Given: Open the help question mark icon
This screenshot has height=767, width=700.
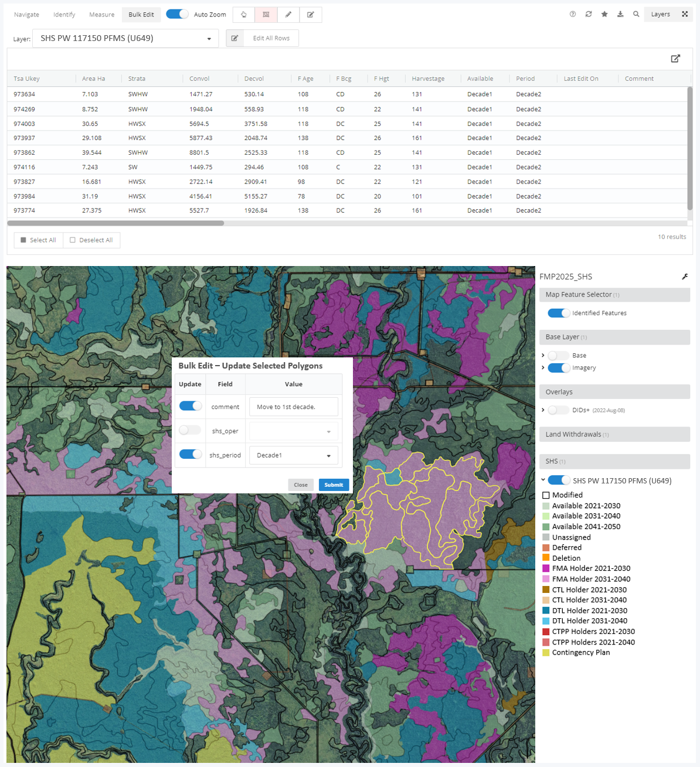Looking at the screenshot, I should 573,14.
